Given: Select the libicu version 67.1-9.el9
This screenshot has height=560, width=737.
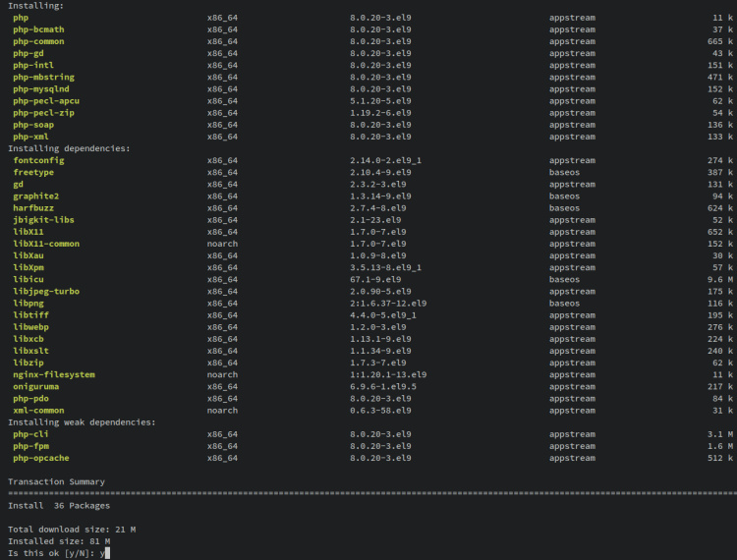Looking at the screenshot, I should [380, 279].
